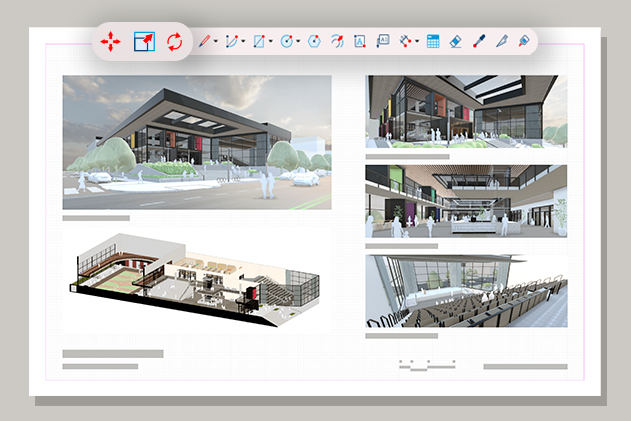Viewport: 631px width, 421px height.
Task: Select the Circle tool
Action: click(x=287, y=41)
